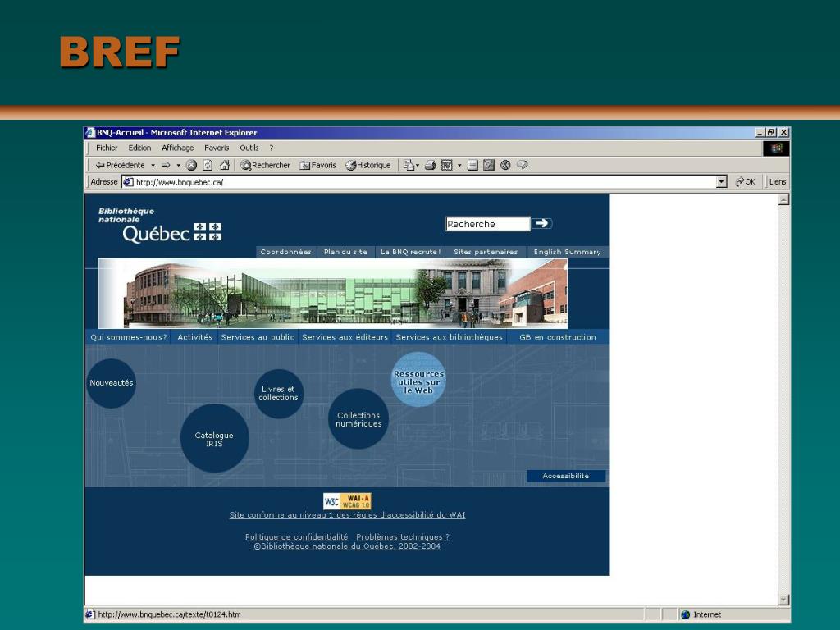Viewport: 840px width, 630px height.
Task: Click the Collections numériques circle
Action: tap(358, 419)
